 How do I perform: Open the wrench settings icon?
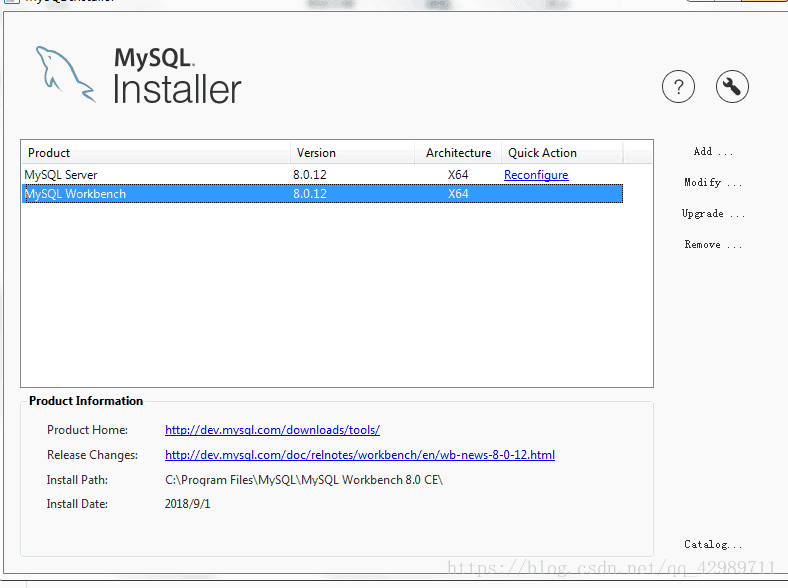[x=732, y=86]
